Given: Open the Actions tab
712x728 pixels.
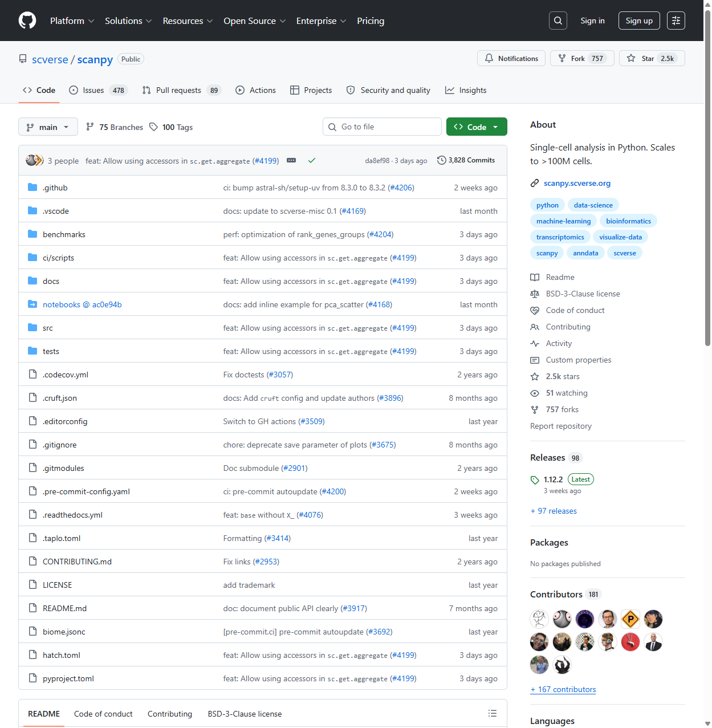Looking at the screenshot, I should (255, 90).
